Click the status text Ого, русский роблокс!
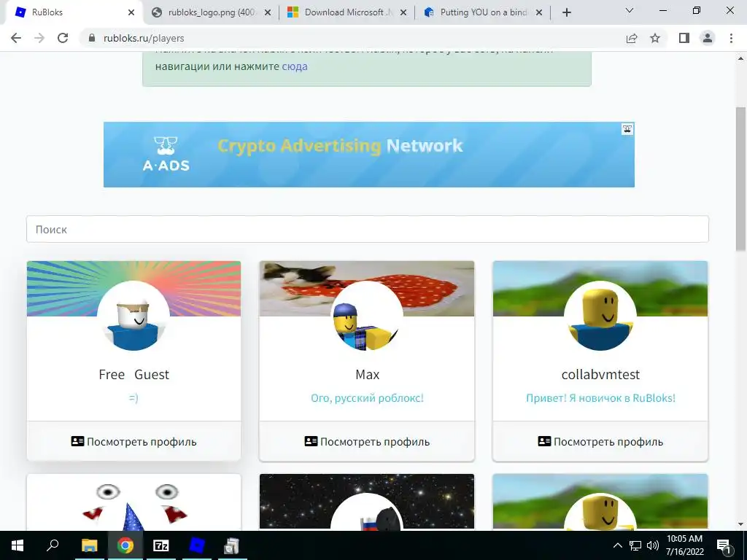 tap(368, 397)
